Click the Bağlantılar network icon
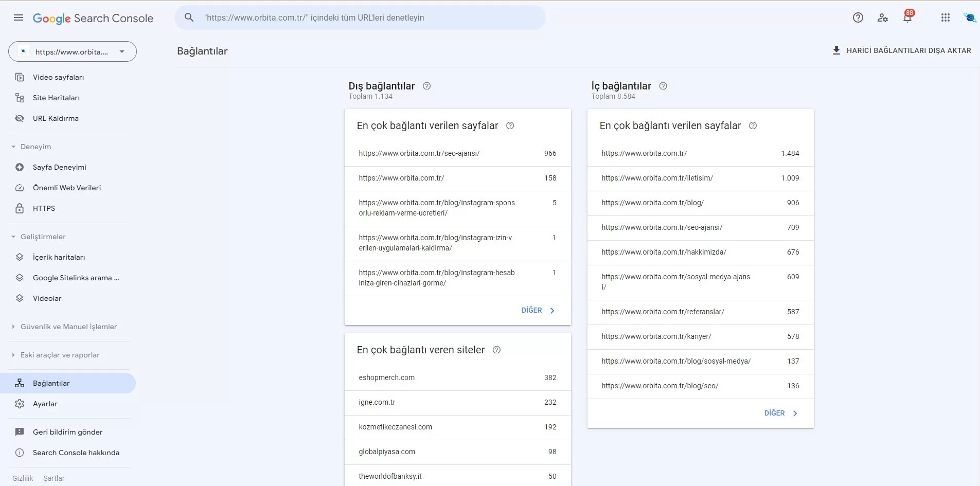The height and width of the screenshot is (486, 980). 20,383
